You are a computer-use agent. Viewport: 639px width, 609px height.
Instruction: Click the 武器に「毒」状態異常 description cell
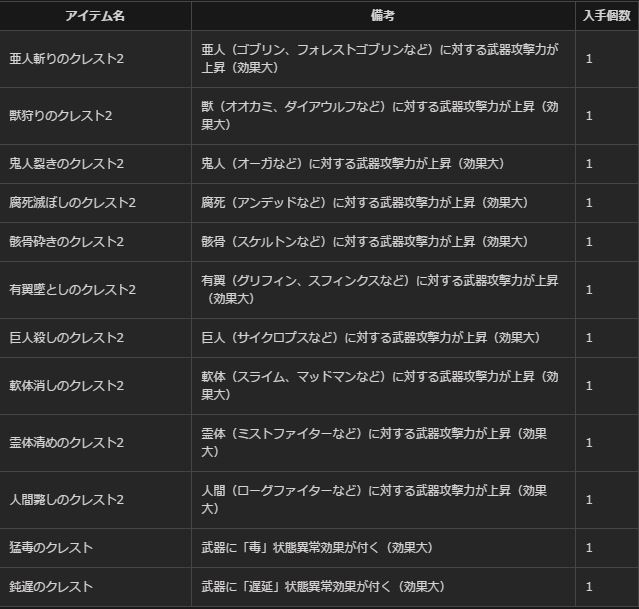(x=383, y=547)
